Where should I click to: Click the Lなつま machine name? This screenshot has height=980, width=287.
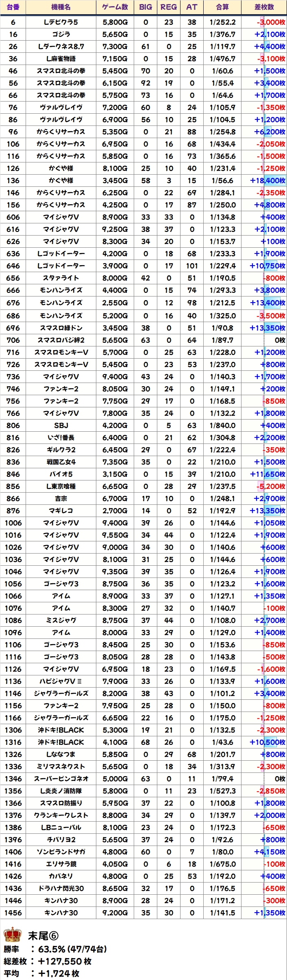[61, 754]
